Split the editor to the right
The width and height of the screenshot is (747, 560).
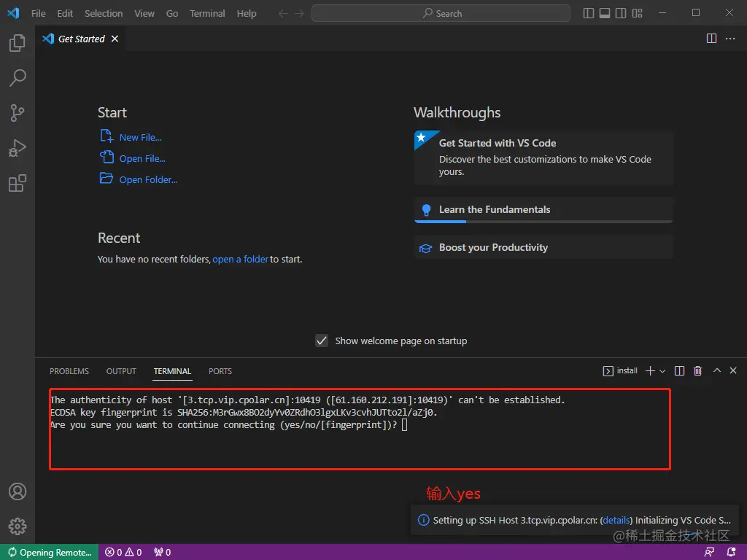click(x=711, y=39)
